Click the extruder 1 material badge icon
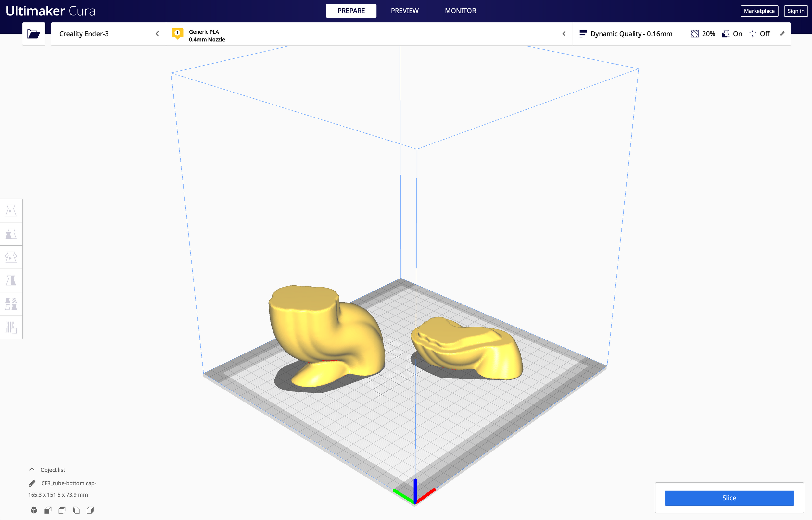Image resolution: width=812 pixels, height=520 pixels. [177, 33]
